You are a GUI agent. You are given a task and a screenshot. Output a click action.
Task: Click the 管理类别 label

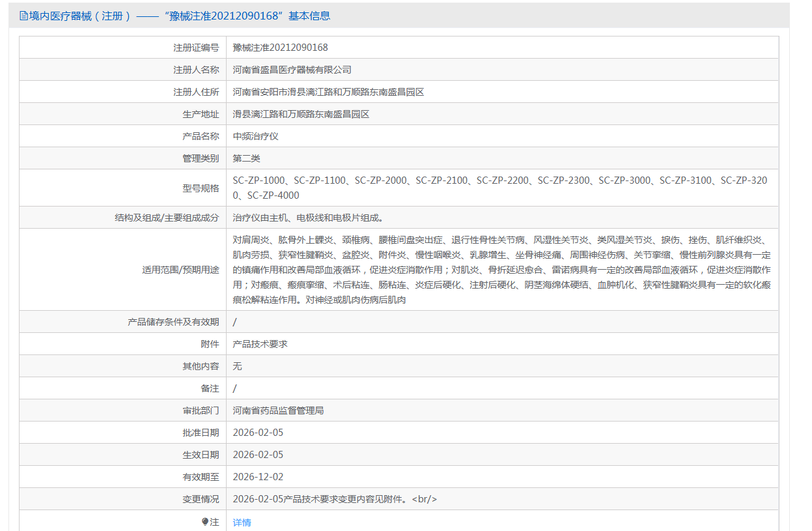click(201, 158)
